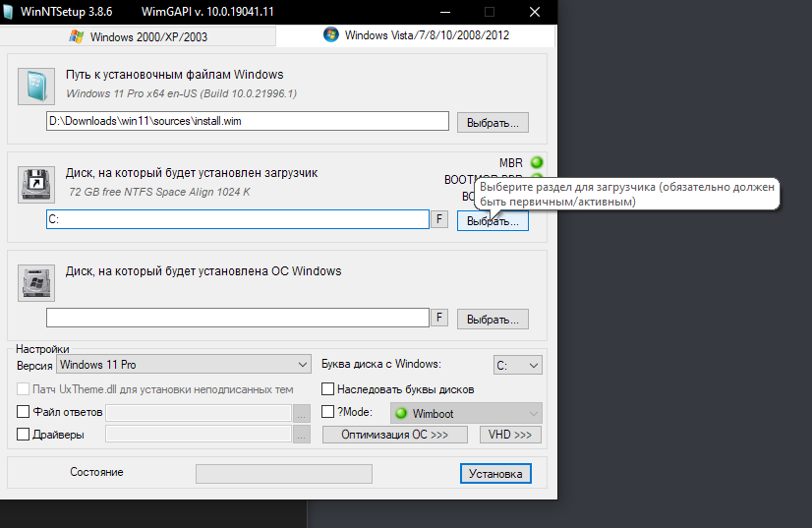Image resolution: width=812 pixels, height=528 pixels.
Task: Click the Буква диска с Windows label
Action: point(381,364)
